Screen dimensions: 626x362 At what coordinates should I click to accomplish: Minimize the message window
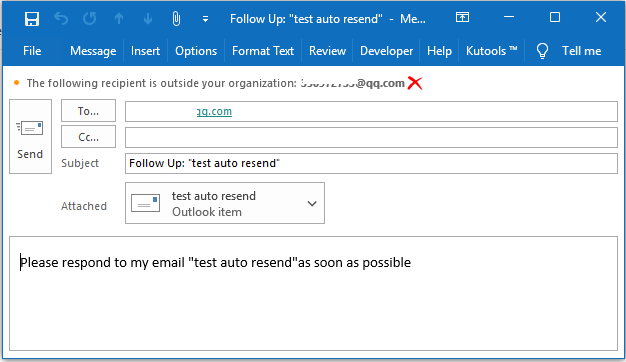(x=509, y=17)
